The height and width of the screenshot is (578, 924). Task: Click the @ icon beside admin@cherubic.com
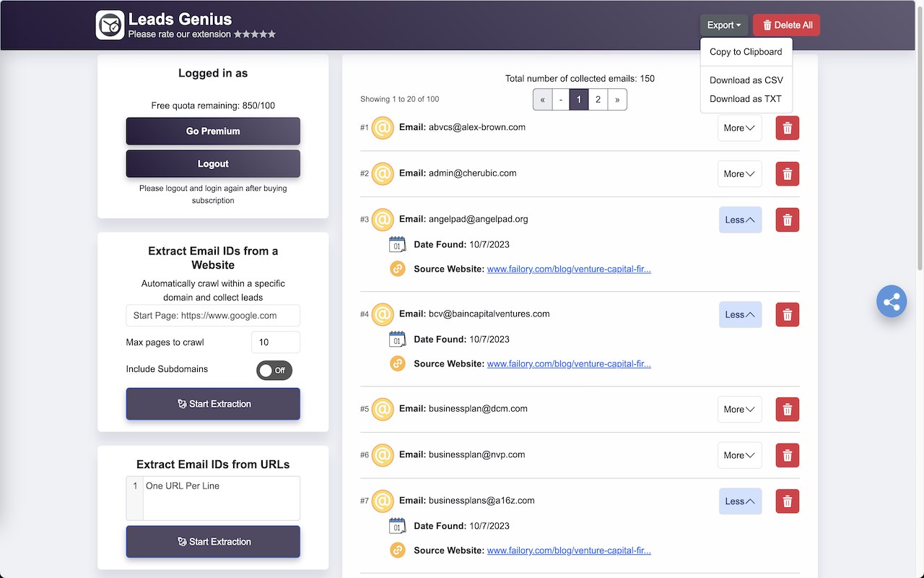click(383, 173)
